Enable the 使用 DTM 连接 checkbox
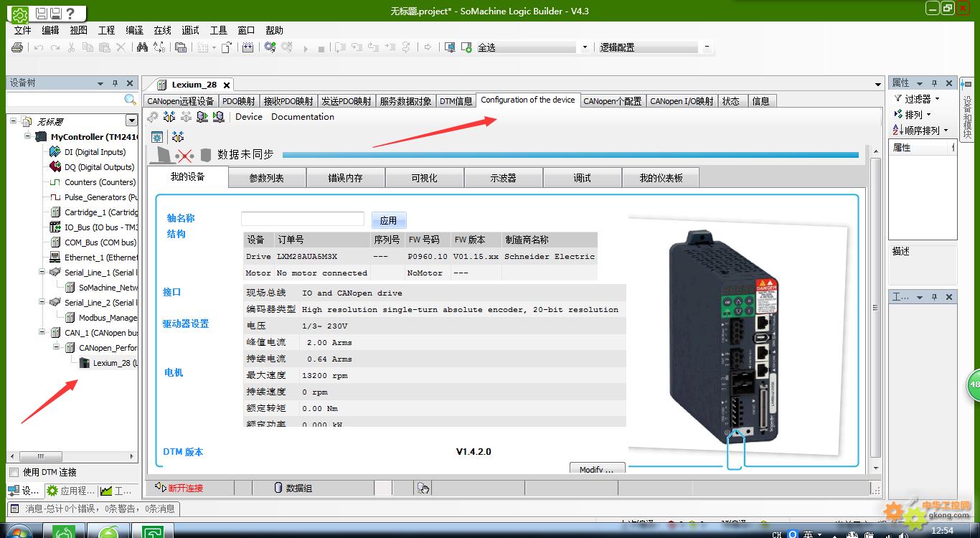 [14, 473]
